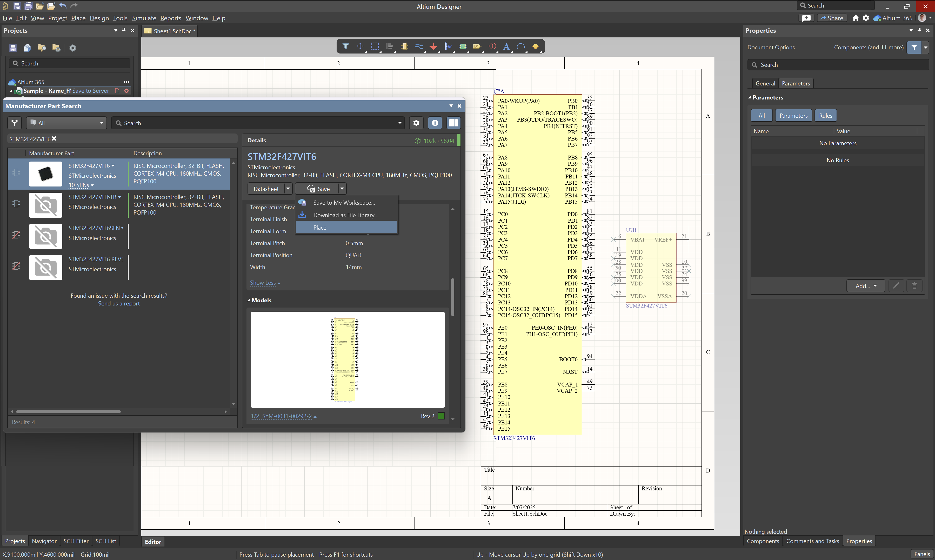935x560 pixels.
Task: Click the selection filter funnel in toolbar
Action: pos(346,46)
